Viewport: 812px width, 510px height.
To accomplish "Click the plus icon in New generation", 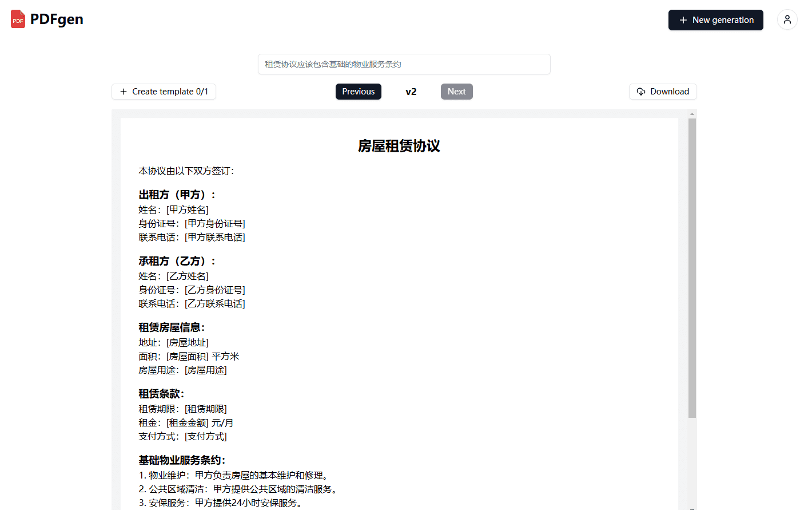I will click(x=683, y=20).
